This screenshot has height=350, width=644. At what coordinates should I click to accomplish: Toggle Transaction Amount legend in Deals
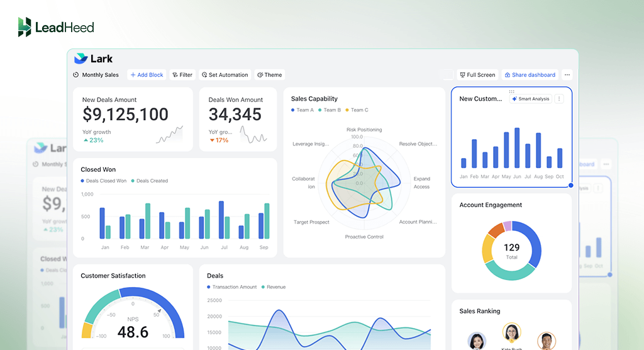click(x=231, y=286)
